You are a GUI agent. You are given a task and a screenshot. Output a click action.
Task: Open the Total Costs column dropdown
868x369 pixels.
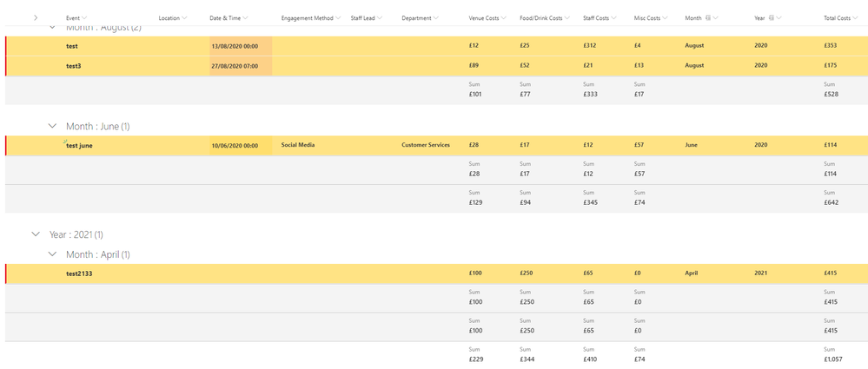coord(856,18)
